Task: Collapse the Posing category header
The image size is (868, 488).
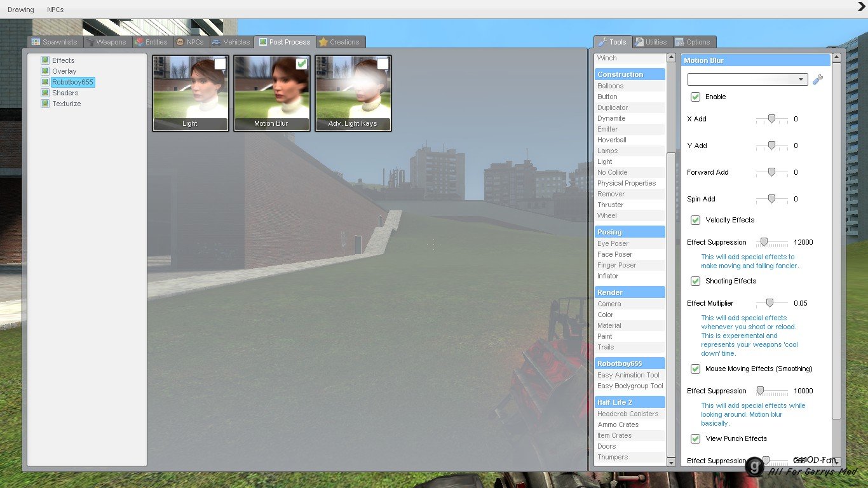Action: click(630, 232)
